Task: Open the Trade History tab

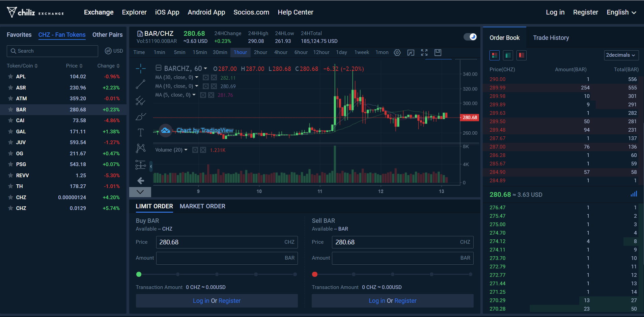Action: pos(551,38)
